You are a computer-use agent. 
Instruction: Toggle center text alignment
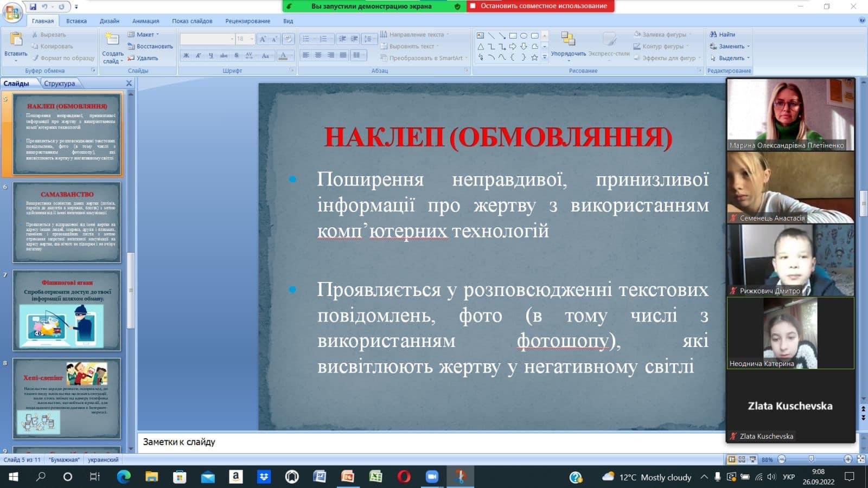tap(318, 55)
